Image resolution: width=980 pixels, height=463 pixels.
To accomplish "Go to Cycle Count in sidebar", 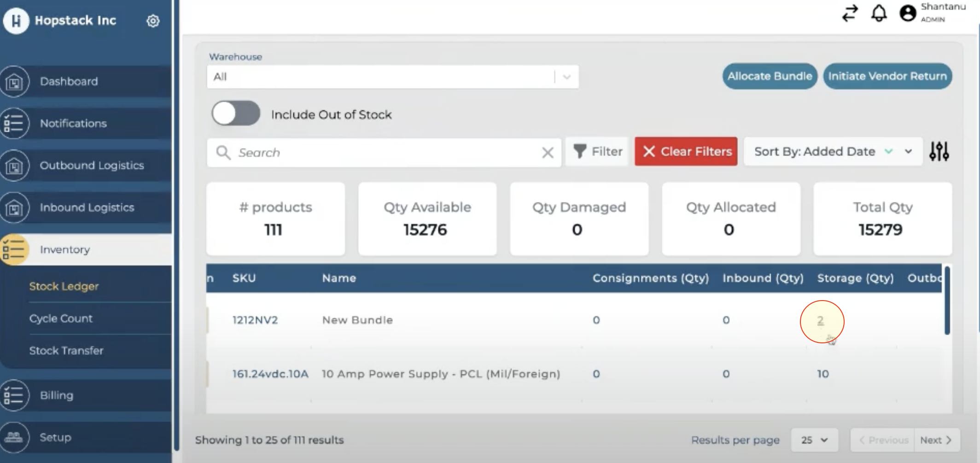I will [x=61, y=318].
